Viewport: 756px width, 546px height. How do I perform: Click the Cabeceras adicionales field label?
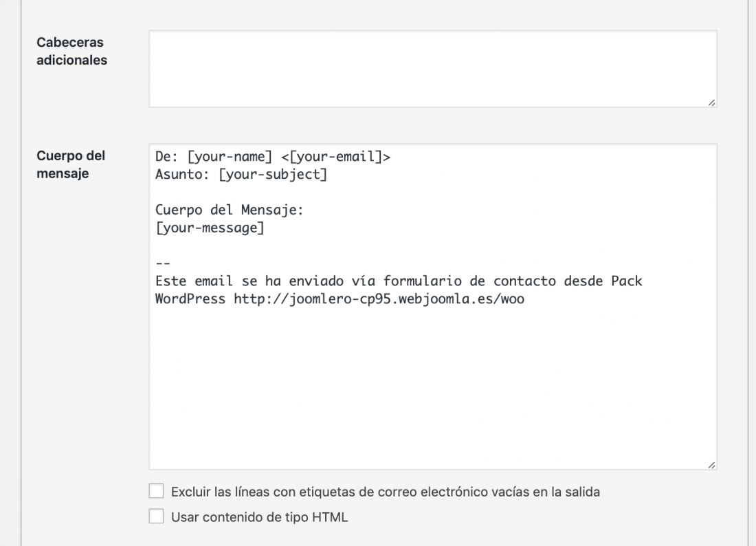point(72,51)
